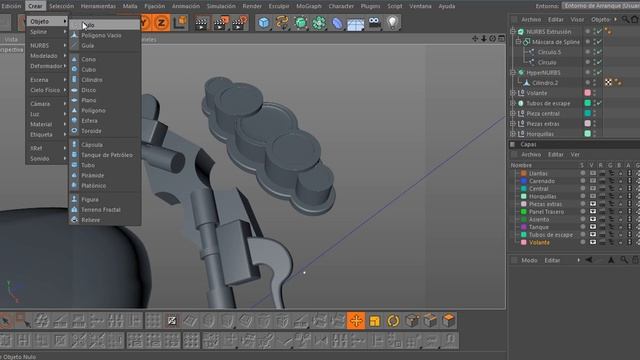Click Editar in the Capas panel
The height and width of the screenshot is (360, 640).
click(x=556, y=154)
